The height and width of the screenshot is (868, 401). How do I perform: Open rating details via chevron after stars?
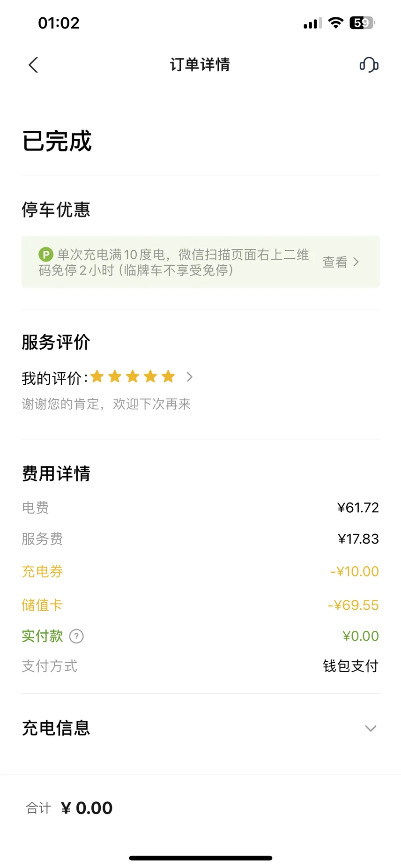(189, 377)
